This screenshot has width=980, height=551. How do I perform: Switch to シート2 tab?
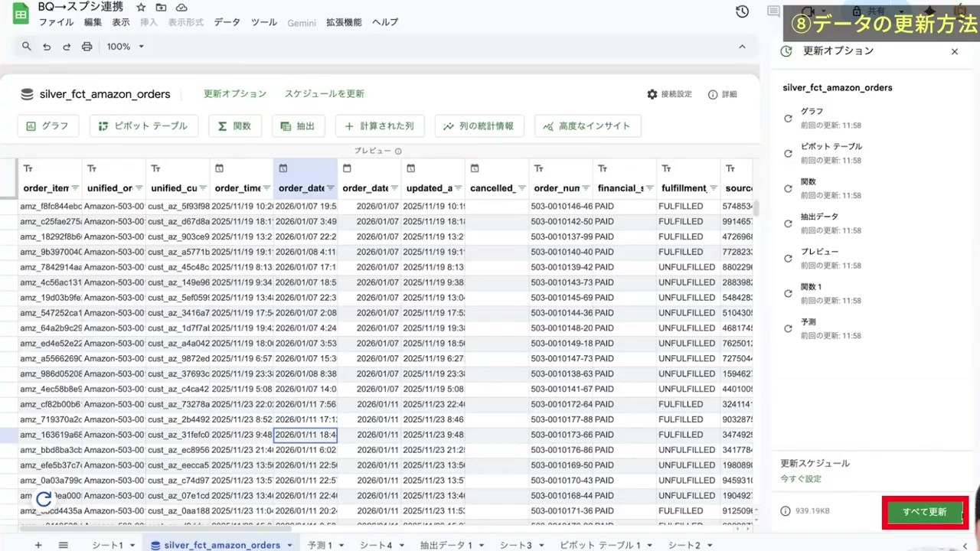point(684,545)
